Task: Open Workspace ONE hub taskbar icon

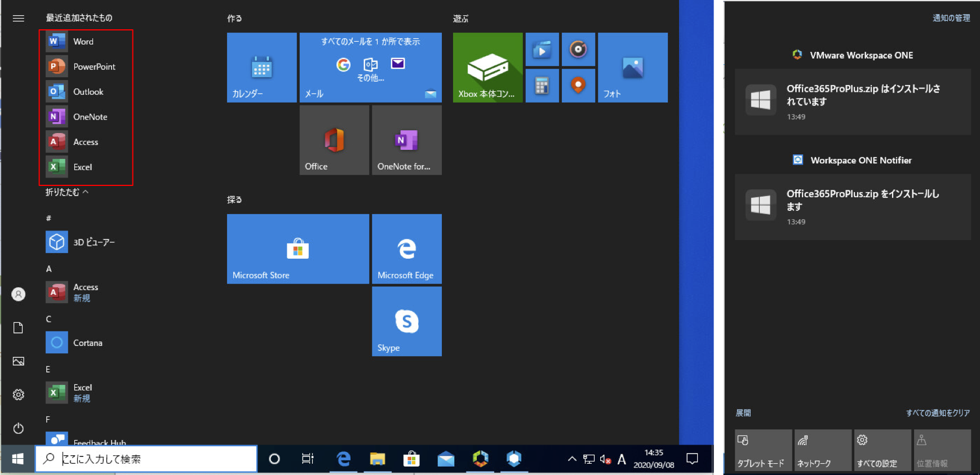Action: click(480, 459)
